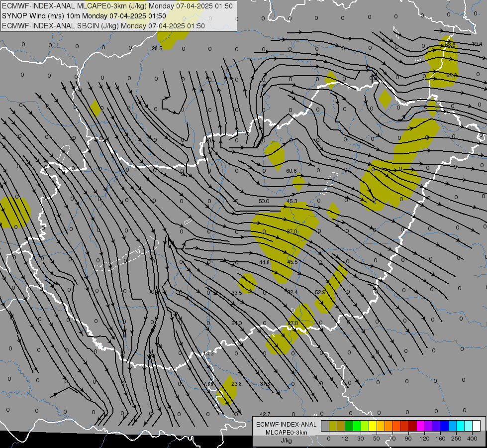Image resolution: width=487 pixels, height=448 pixels.
Task: Click the map value 28.5
Action: pyautogui.click(x=157, y=48)
